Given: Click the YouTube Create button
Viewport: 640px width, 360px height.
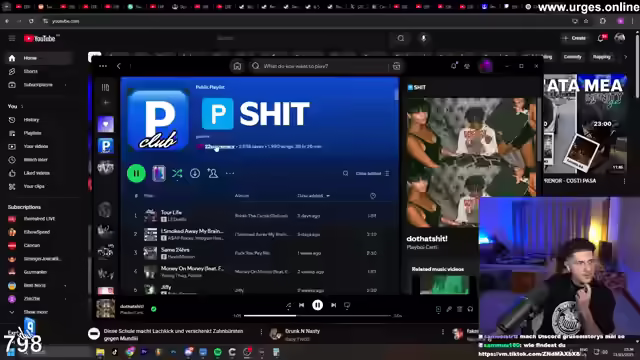Looking at the screenshot, I should (575, 38).
